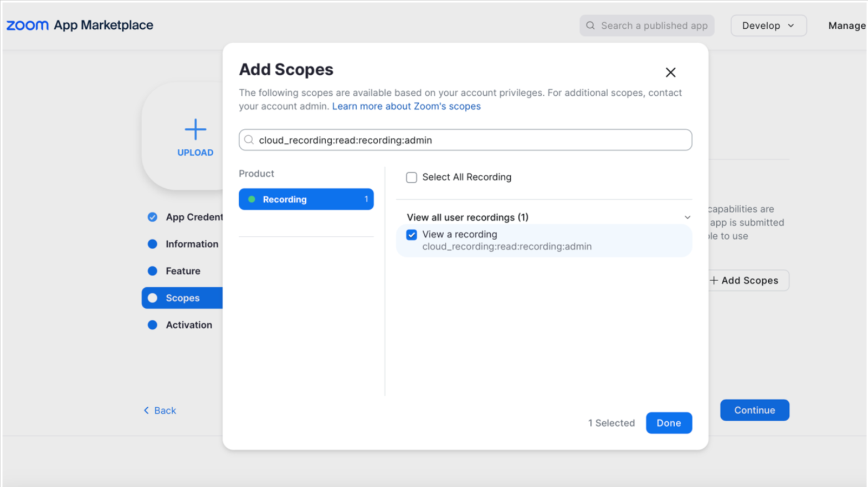This screenshot has width=868, height=487.
Task: Tick the Select All Recording checkbox
Action: (x=412, y=178)
